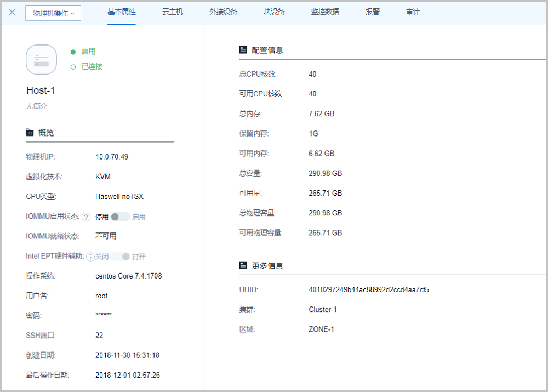Switch to the 基本属性 tab
The width and height of the screenshot is (548, 392).
pos(121,12)
